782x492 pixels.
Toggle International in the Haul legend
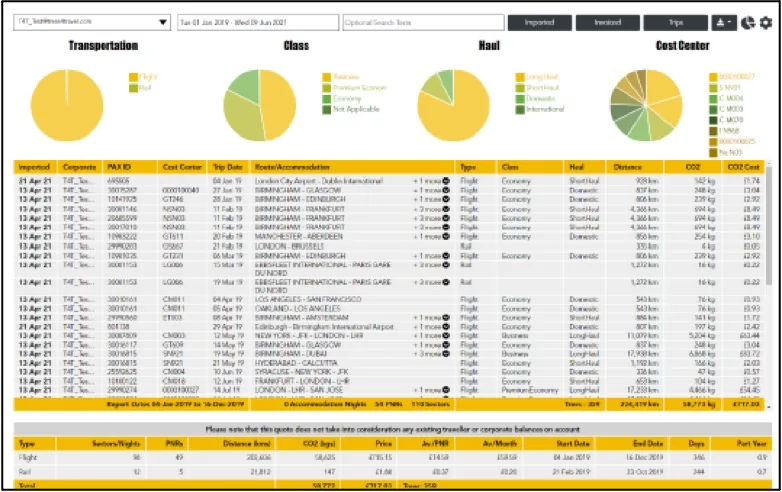pos(540,109)
